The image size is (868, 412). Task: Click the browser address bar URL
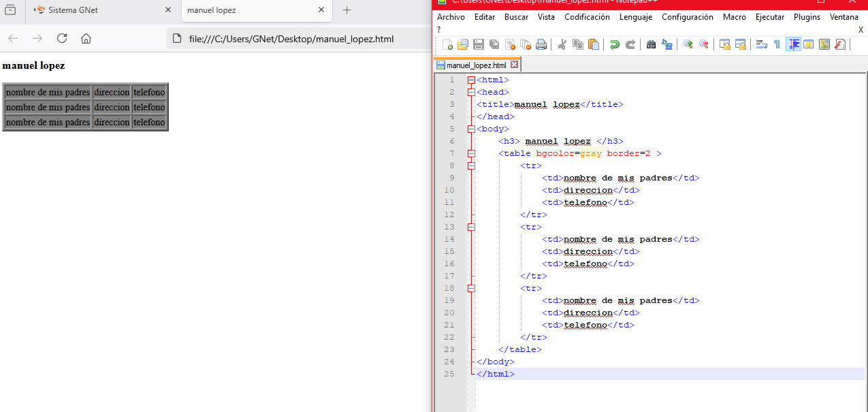[x=291, y=39]
